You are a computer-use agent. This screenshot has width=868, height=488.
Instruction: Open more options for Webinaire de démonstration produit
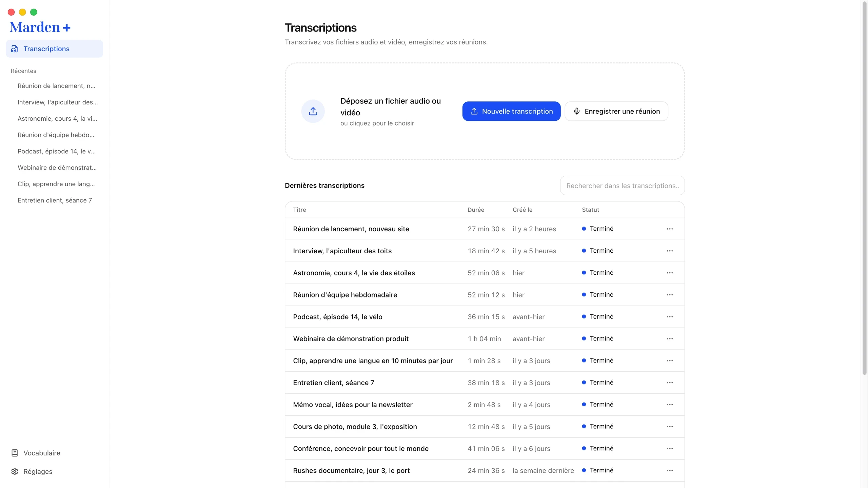tap(670, 339)
